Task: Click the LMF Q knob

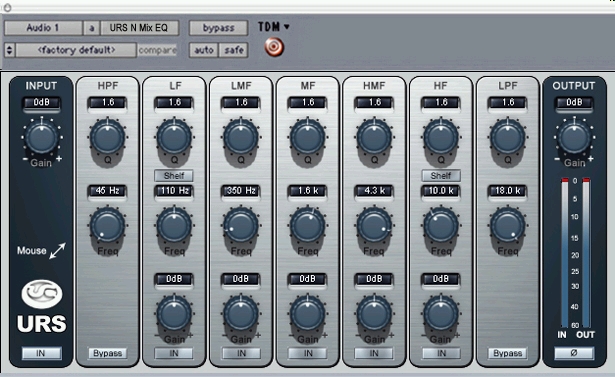Action: click(241, 137)
